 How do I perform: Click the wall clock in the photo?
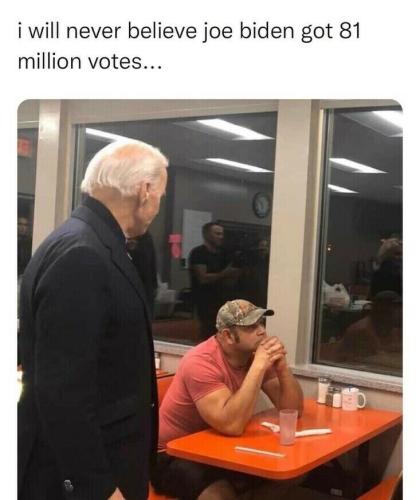click(262, 204)
